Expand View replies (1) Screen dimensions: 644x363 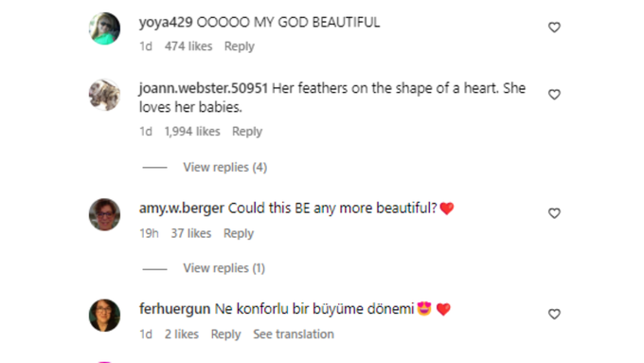[224, 268]
